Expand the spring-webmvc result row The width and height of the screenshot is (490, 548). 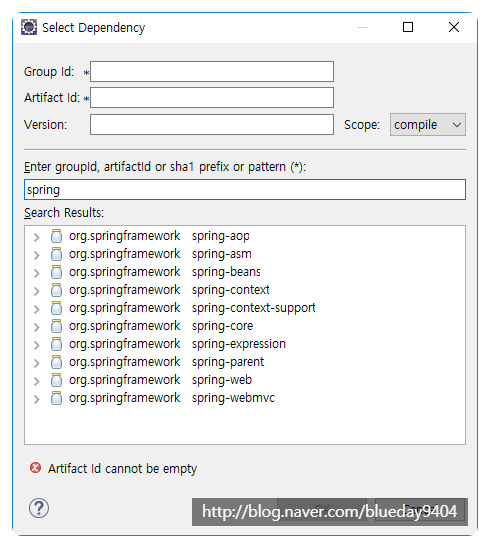[36, 399]
